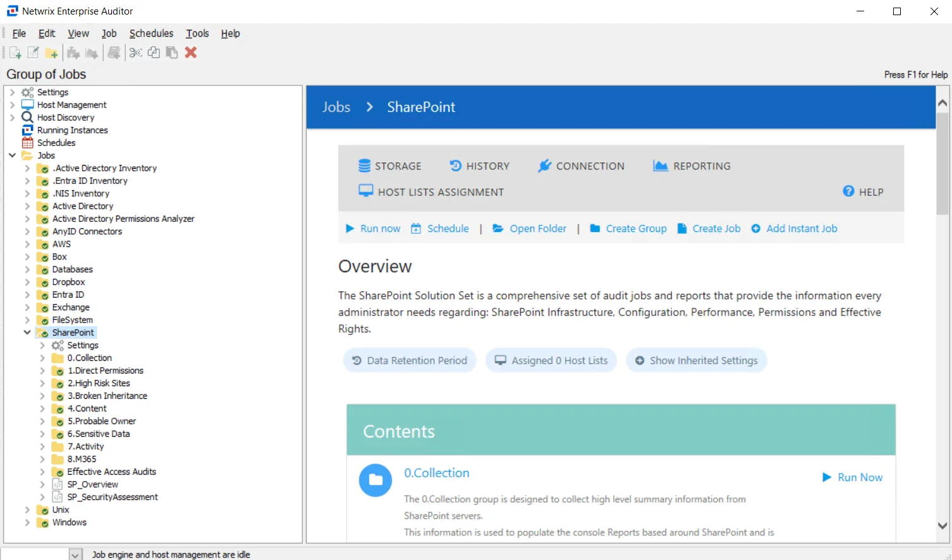The image size is (952, 560).
Task: Click the Running Instances icon in tree
Action: (x=28, y=130)
